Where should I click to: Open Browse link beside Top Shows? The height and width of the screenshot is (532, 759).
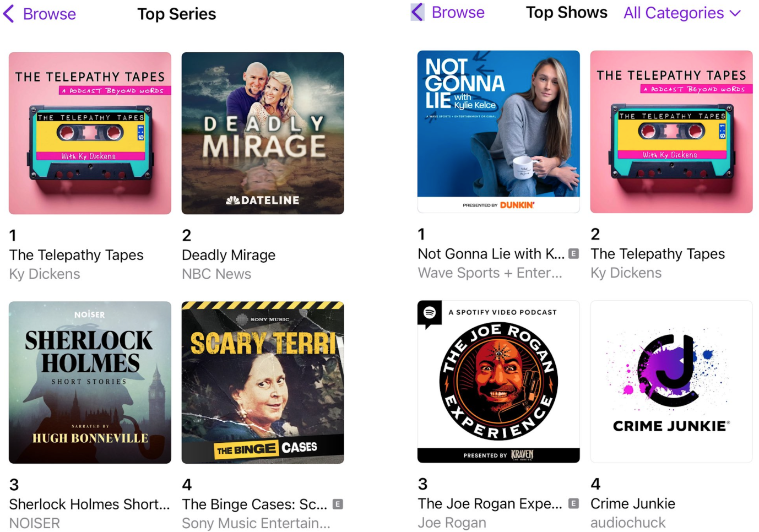click(458, 12)
